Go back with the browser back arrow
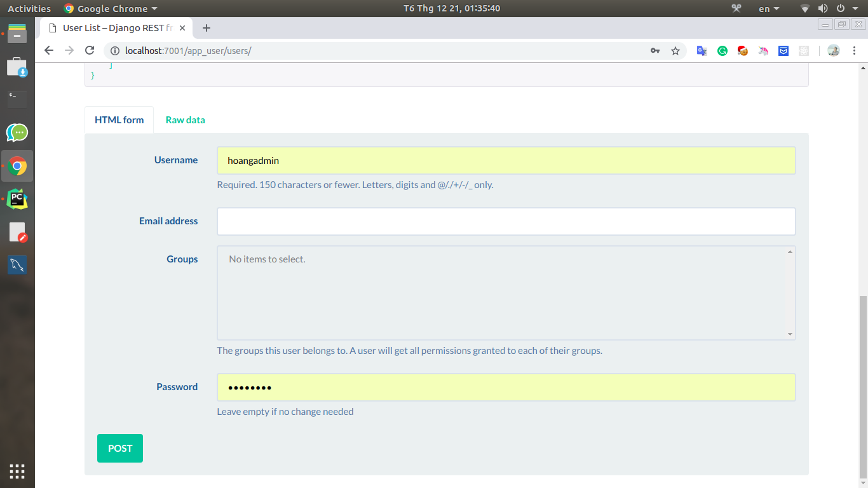This screenshot has height=488, width=868. click(x=49, y=51)
